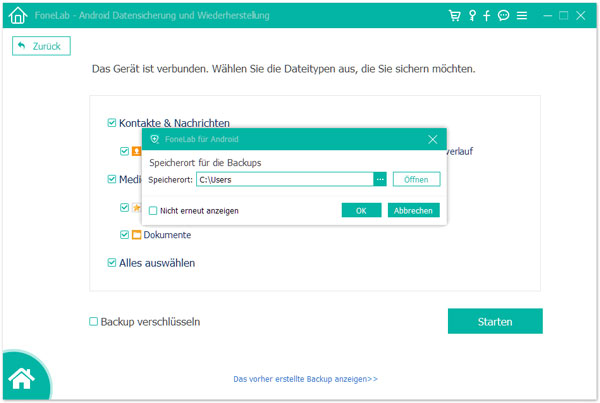Open the feedback chat bubble icon

click(503, 16)
